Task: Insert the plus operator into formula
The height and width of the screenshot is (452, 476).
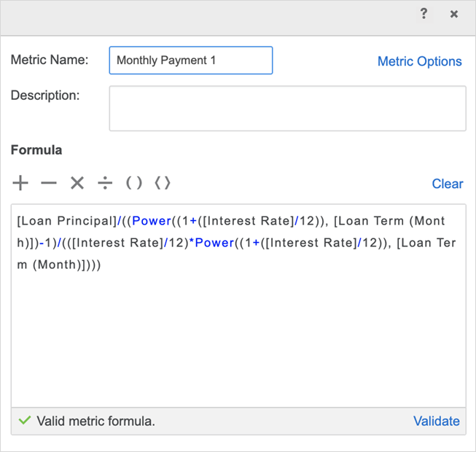Action: pos(20,183)
